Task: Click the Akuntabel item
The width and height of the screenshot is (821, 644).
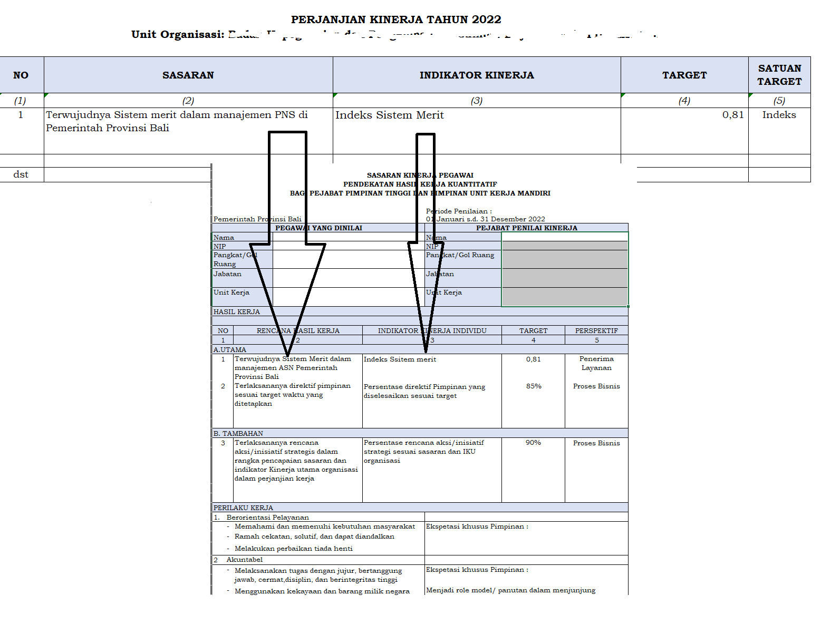Action: click(245, 559)
